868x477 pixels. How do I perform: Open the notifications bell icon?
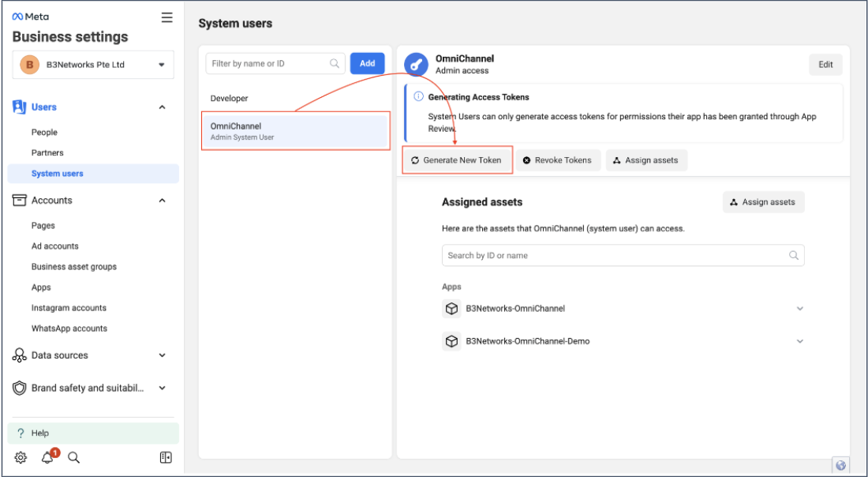click(x=47, y=457)
